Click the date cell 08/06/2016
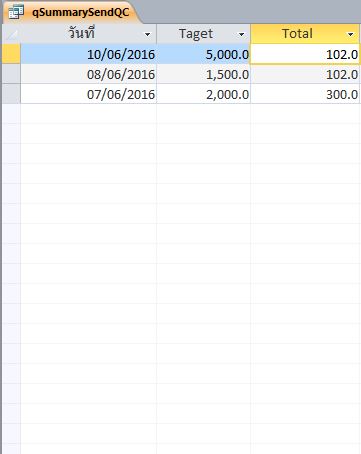The image size is (361, 454). click(88, 74)
